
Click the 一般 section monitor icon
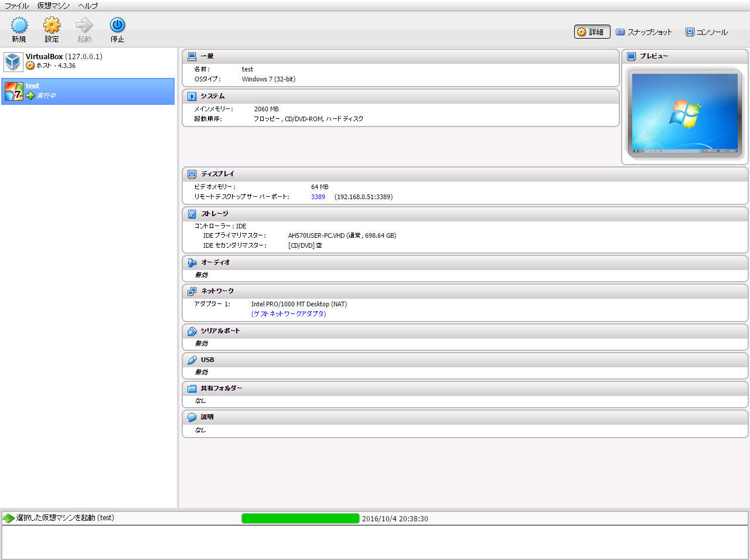tap(192, 56)
